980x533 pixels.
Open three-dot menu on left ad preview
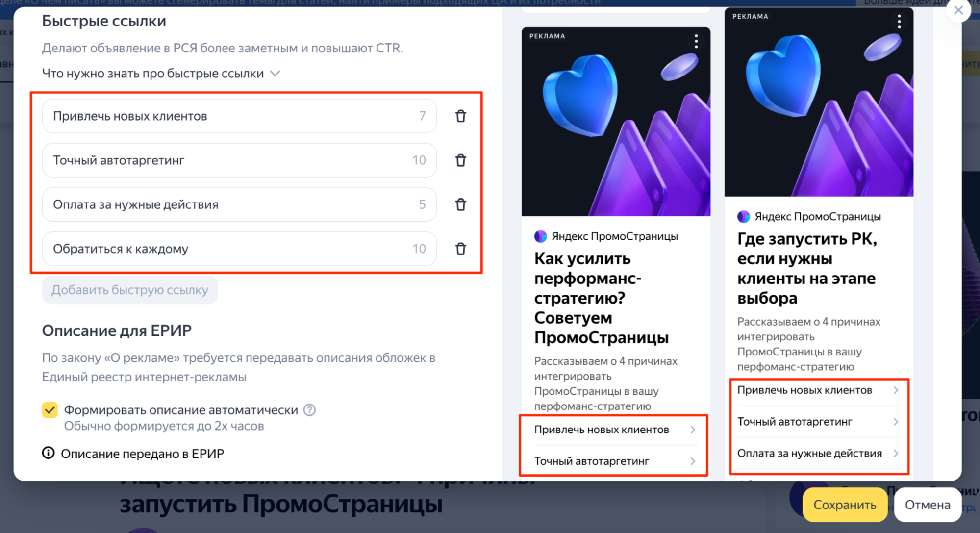pyautogui.click(x=696, y=41)
